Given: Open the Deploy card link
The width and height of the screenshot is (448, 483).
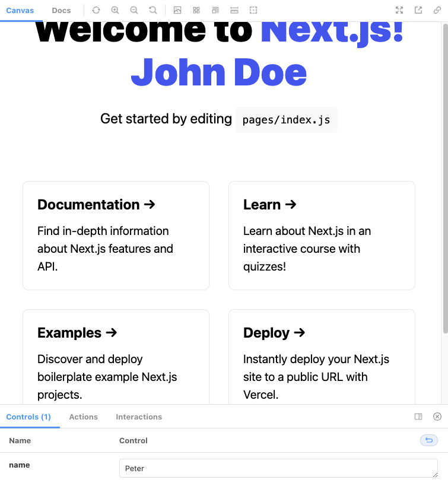Looking at the screenshot, I should (x=322, y=357).
